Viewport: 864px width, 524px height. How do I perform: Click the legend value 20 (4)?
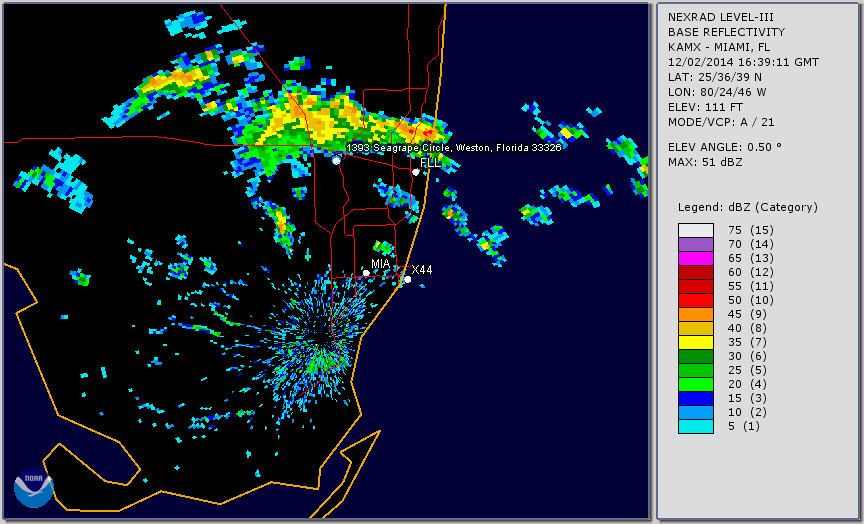click(x=748, y=385)
